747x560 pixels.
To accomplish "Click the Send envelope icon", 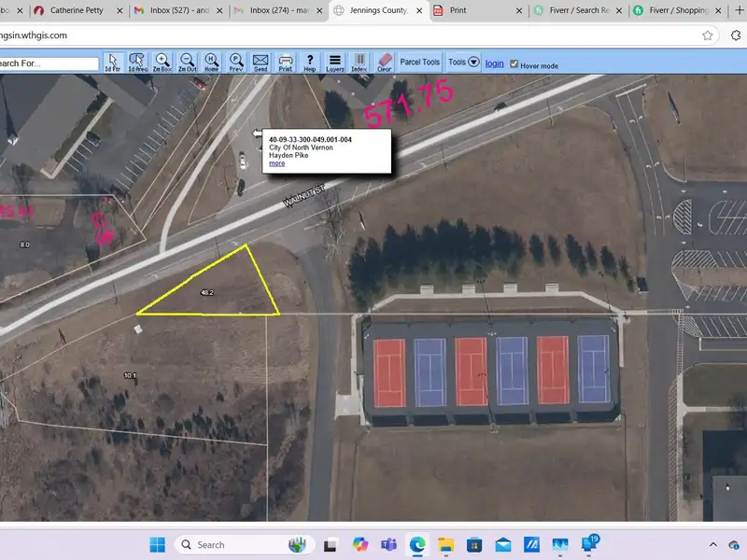I will (x=261, y=63).
